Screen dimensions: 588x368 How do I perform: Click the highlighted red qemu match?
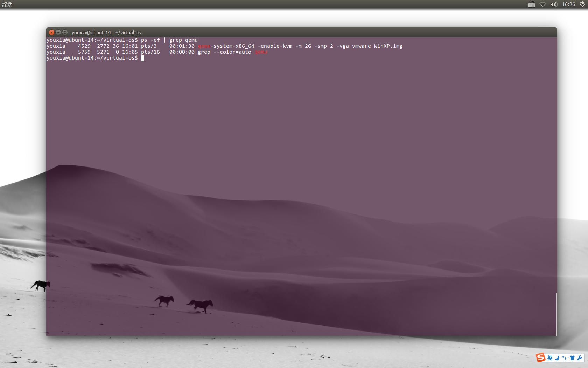coord(204,46)
